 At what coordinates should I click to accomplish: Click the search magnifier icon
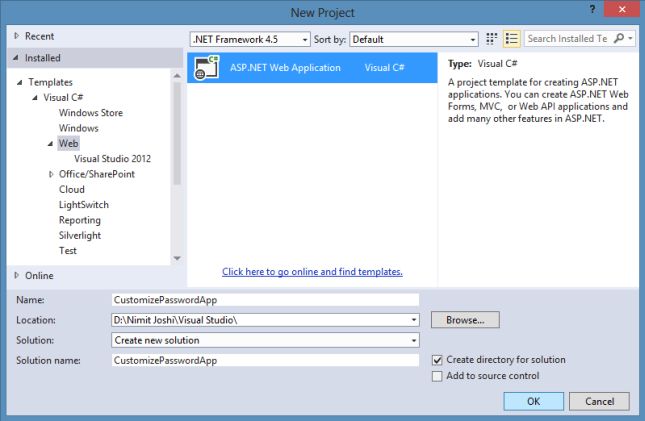(618, 38)
